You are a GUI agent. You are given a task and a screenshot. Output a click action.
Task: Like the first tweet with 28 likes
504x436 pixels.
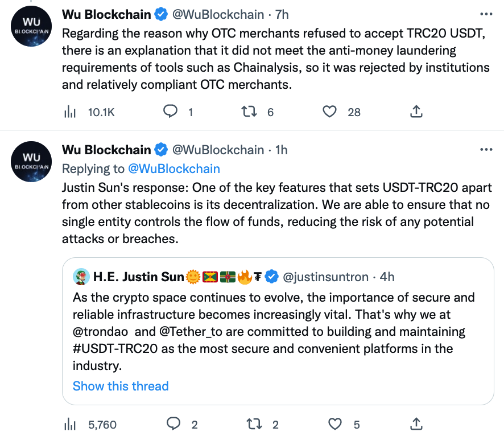tap(341, 112)
